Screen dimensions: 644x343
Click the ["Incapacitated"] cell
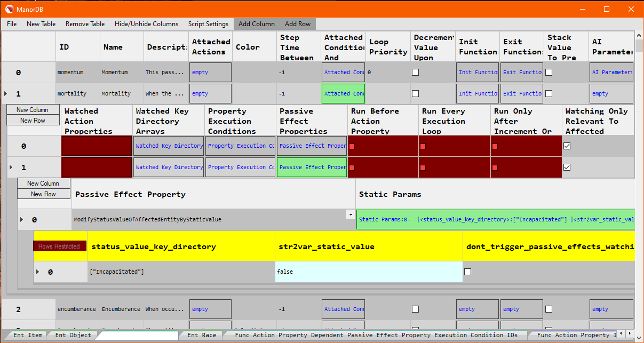coord(181,272)
